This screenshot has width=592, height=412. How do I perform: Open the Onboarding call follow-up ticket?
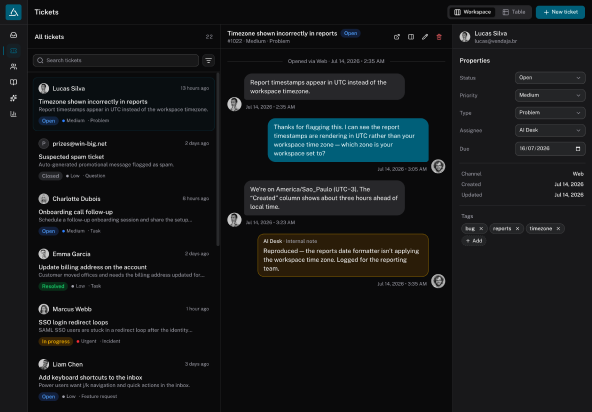click(124, 214)
